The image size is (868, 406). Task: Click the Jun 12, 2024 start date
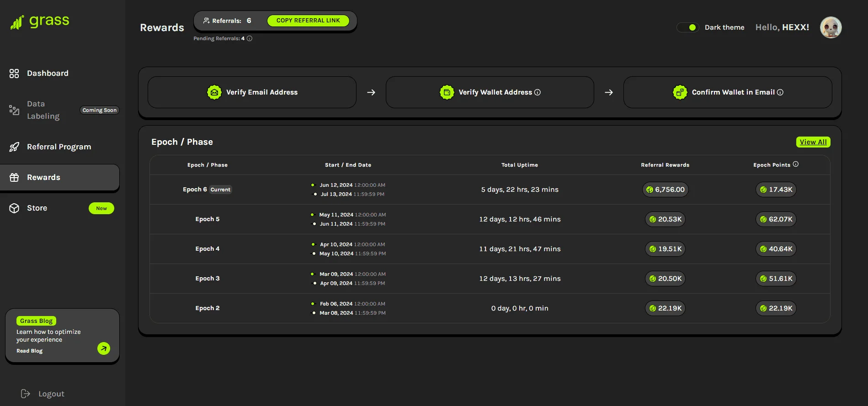pos(336,185)
